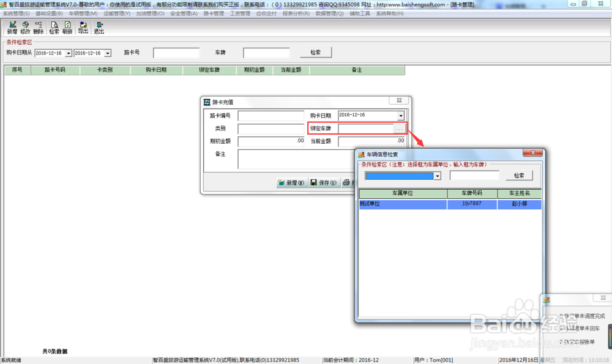Image resolution: width=612 pixels, height=364 pixels.
Task: Click the 期初金额 amount field
Action: 271,141
